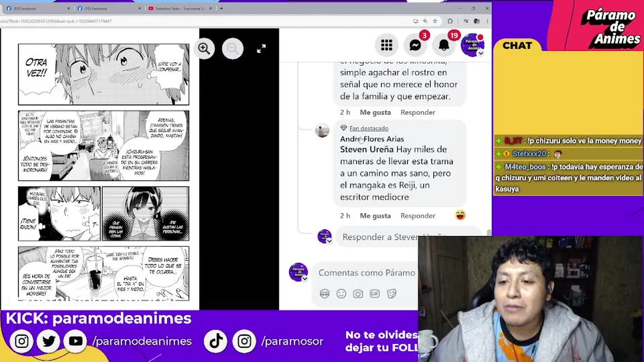Add a sticker to the comment

tap(391, 294)
